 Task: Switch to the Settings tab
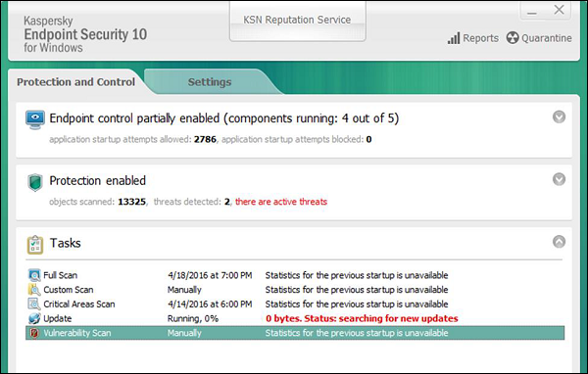click(210, 81)
